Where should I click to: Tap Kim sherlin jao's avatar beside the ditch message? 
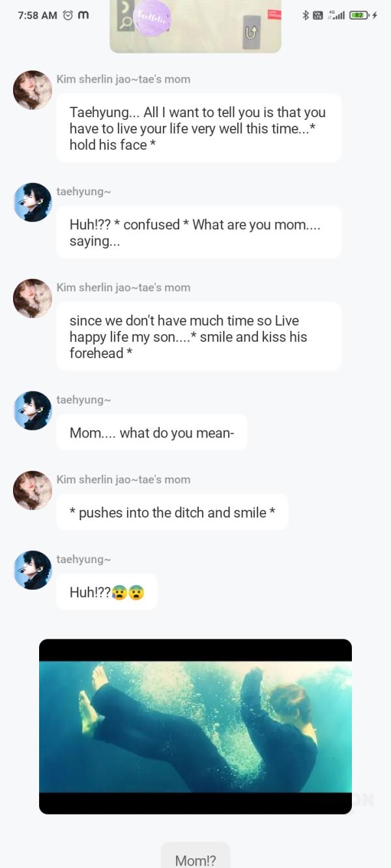point(33,490)
